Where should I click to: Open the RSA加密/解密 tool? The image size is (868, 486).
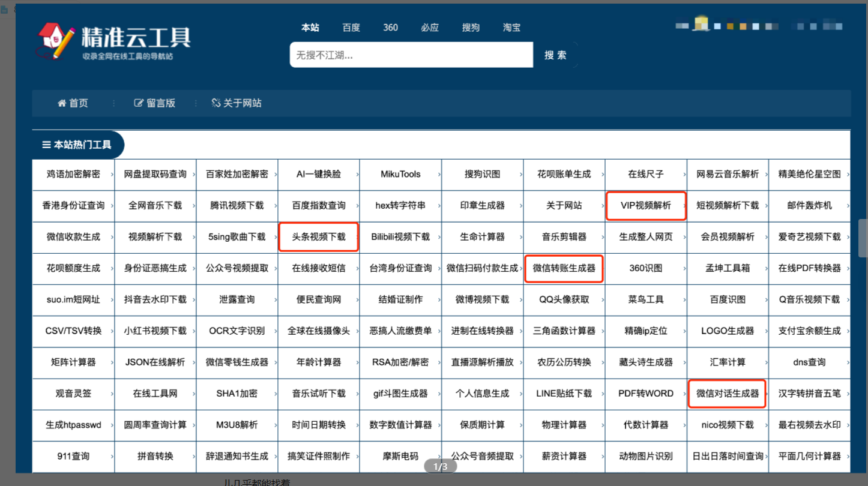coord(400,362)
